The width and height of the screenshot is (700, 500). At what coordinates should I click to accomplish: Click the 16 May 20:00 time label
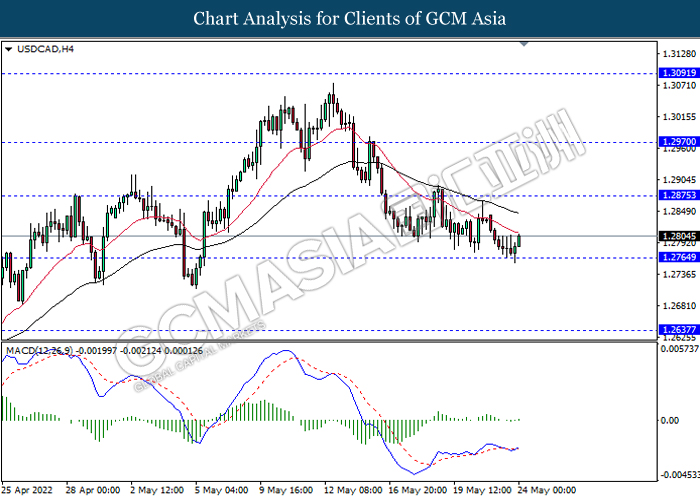[x=418, y=490]
